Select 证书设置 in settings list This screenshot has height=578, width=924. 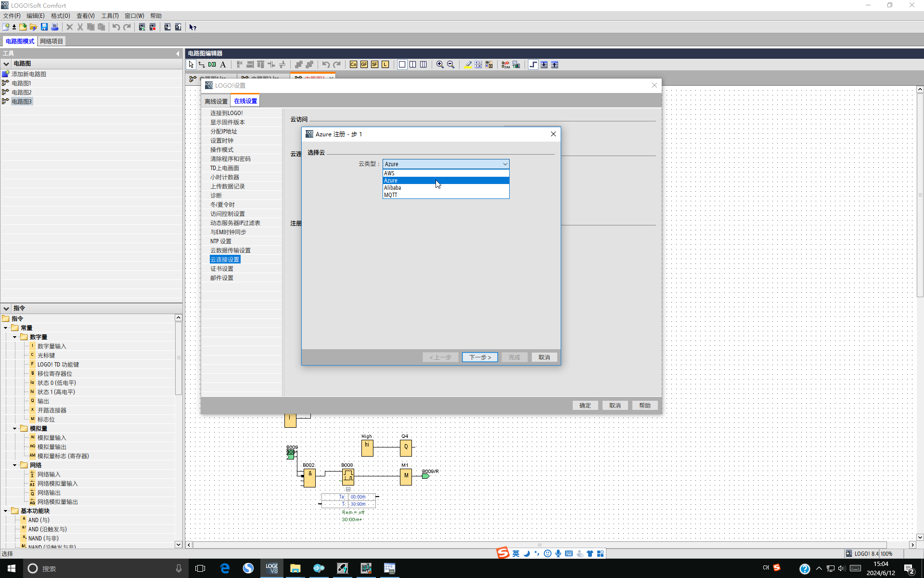click(222, 269)
